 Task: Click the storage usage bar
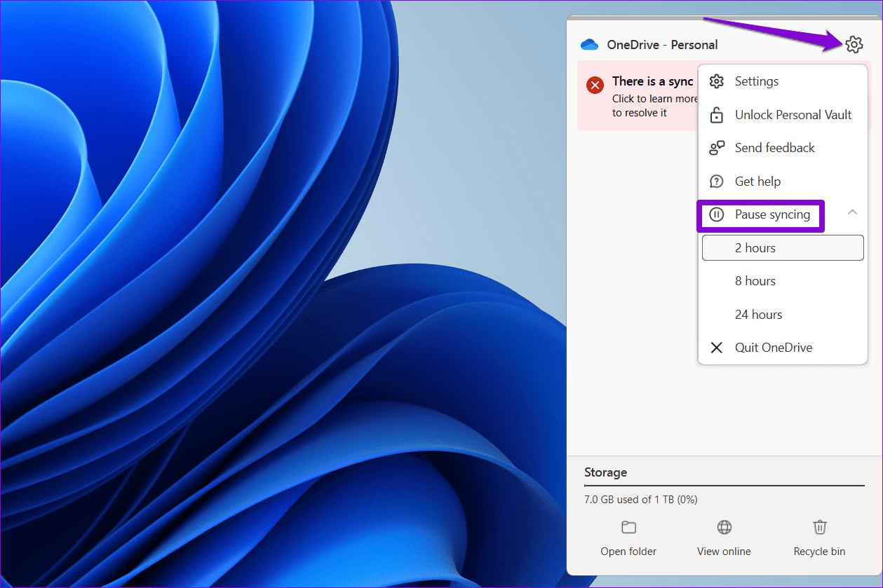point(724,485)
